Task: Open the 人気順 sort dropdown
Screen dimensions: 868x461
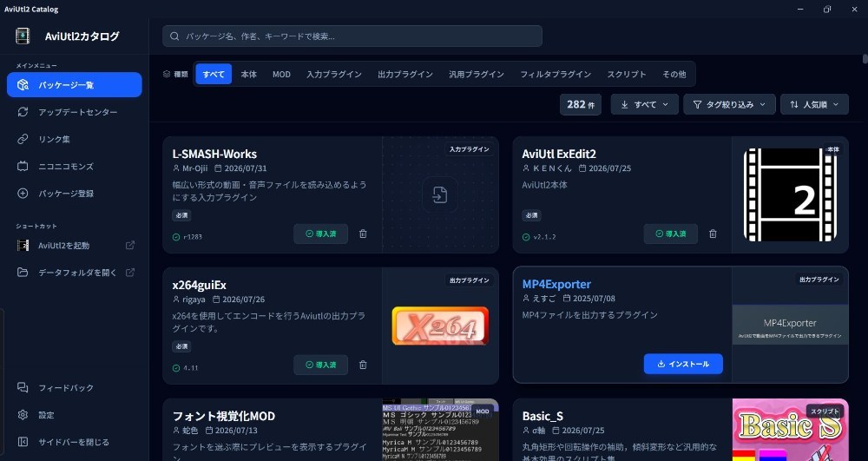Action: click(x=814, y=104)
